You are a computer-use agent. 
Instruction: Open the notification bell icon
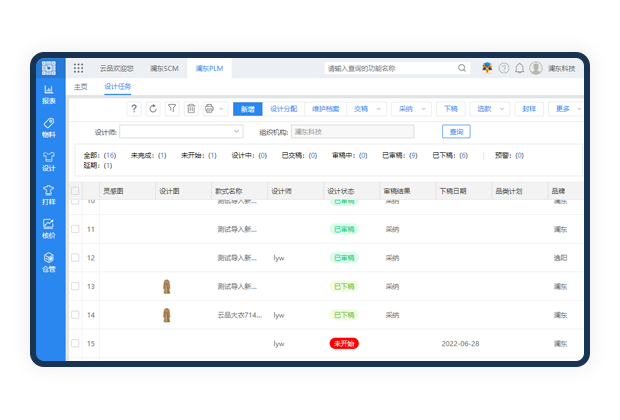[519, 68]
